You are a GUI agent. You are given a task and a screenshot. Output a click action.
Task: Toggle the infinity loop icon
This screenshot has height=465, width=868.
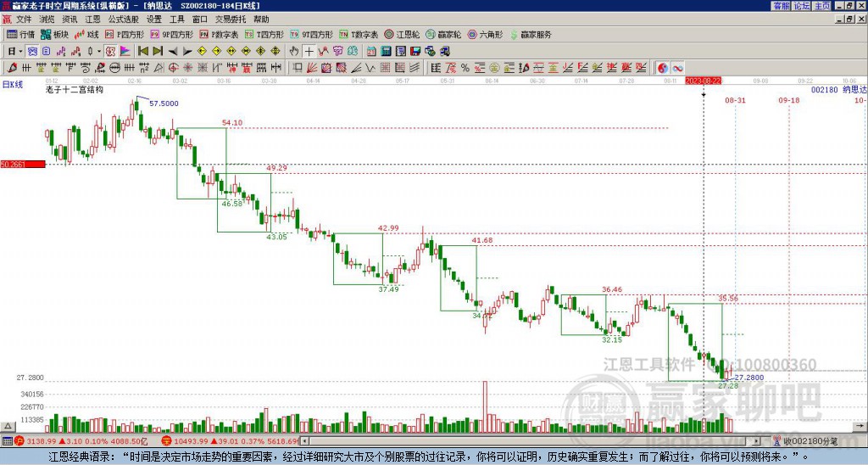pyautogui.click(x=677, y=68)
